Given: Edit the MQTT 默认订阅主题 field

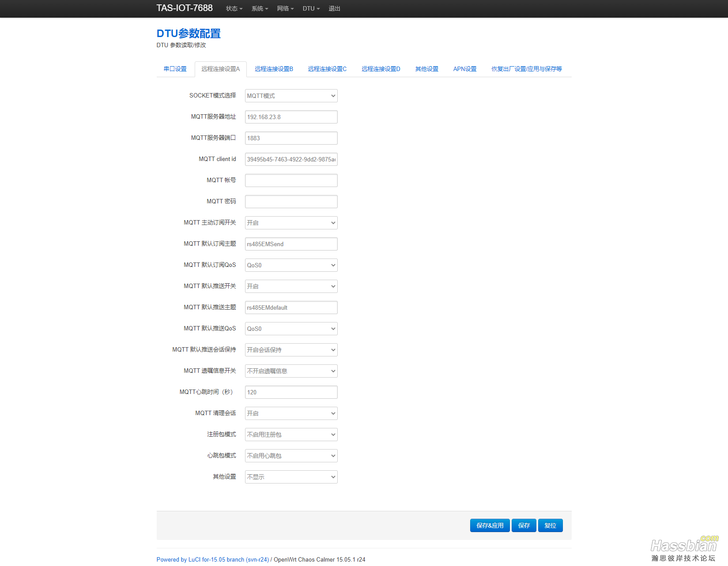Looking at the screenshot, I should [291, 244].
